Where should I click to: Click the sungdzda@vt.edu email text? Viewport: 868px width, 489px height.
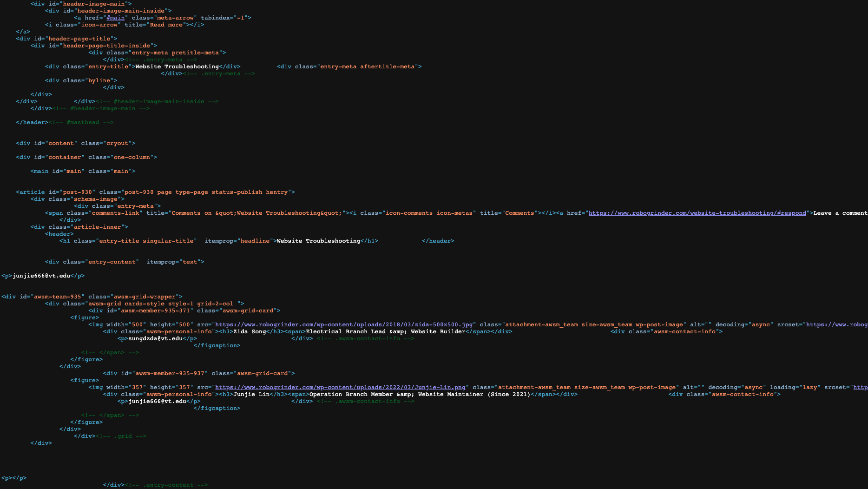(x=155, y=338)
